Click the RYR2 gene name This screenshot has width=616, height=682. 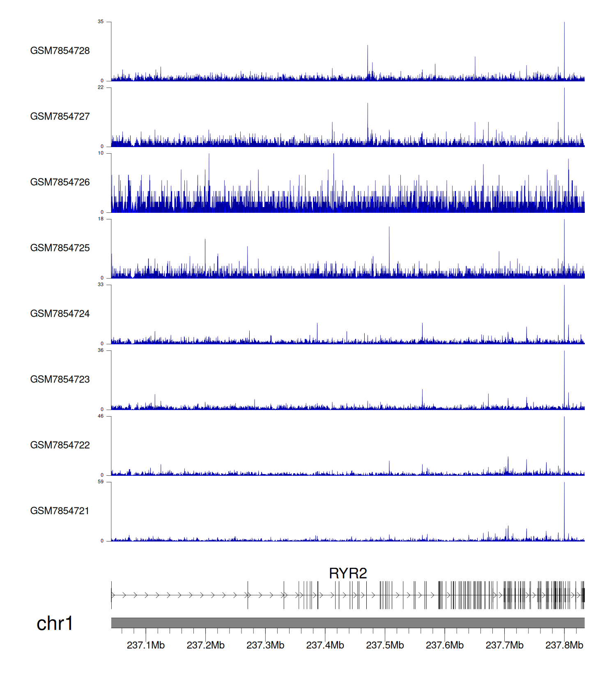(x=348, y=573)
